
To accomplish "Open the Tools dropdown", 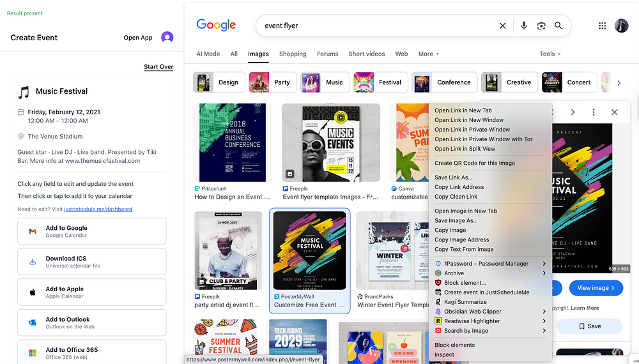I will pos(550,54).
